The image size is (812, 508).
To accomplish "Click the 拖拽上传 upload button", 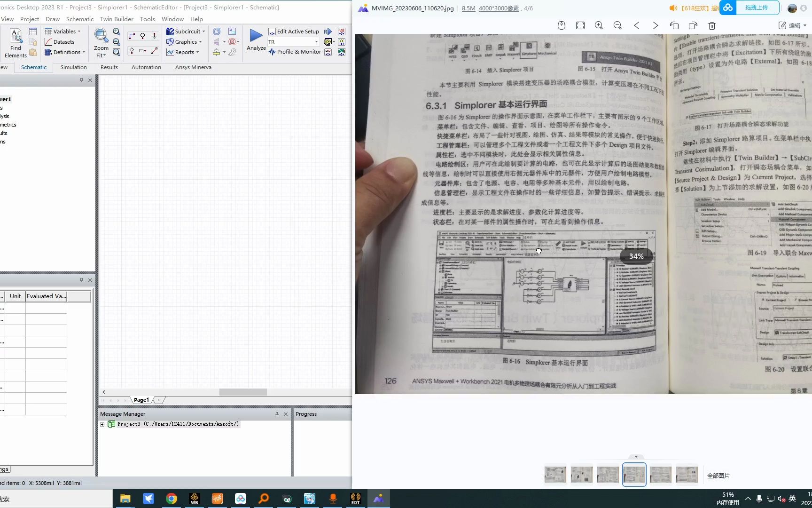I will coord(757,8).
